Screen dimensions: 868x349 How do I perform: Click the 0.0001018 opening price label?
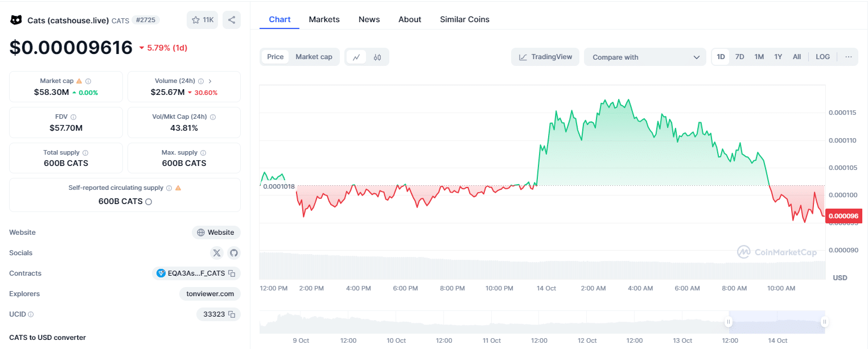279,186
